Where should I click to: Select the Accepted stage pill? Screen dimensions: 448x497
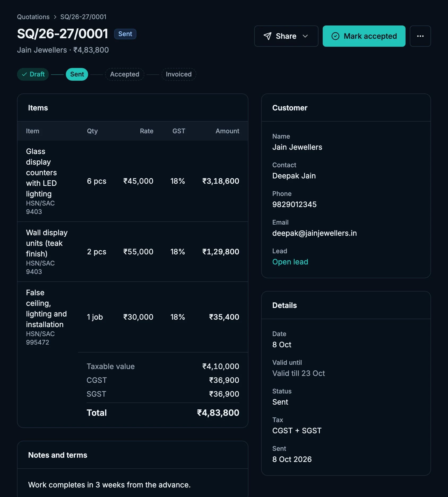coord(124,74)
